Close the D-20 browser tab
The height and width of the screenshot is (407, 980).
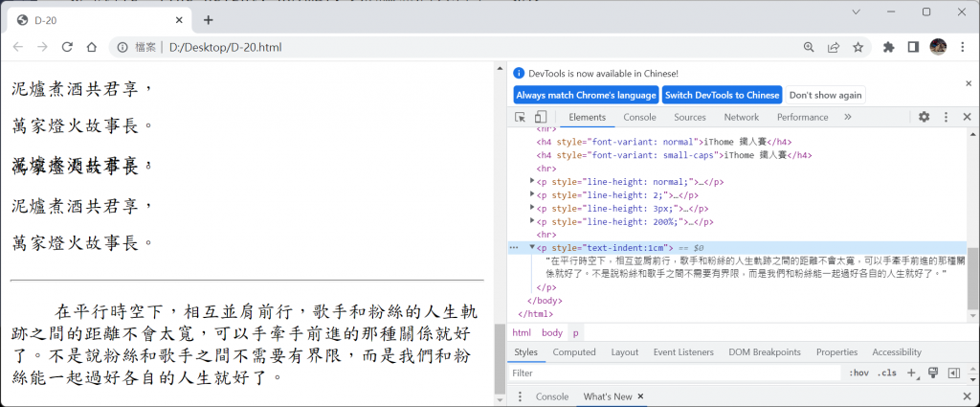(x=179, y=20)
